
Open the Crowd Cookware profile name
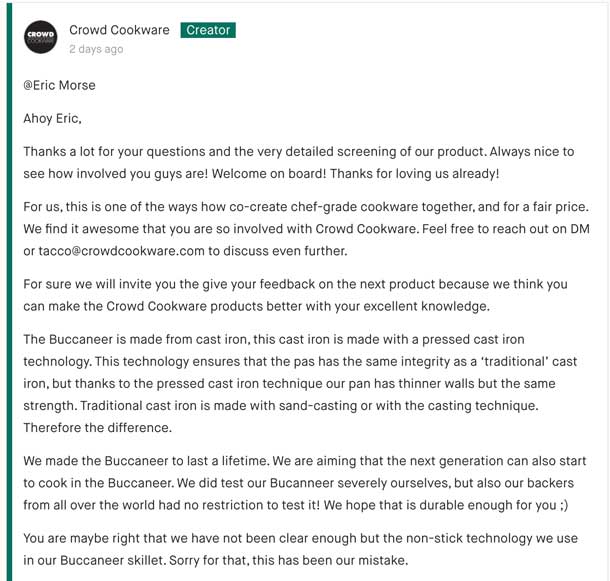point(119,30)
